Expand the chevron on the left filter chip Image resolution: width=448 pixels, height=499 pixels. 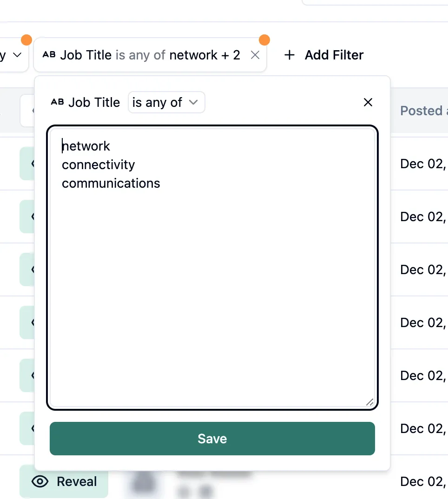pyautogui.click(x=17, y=55)
